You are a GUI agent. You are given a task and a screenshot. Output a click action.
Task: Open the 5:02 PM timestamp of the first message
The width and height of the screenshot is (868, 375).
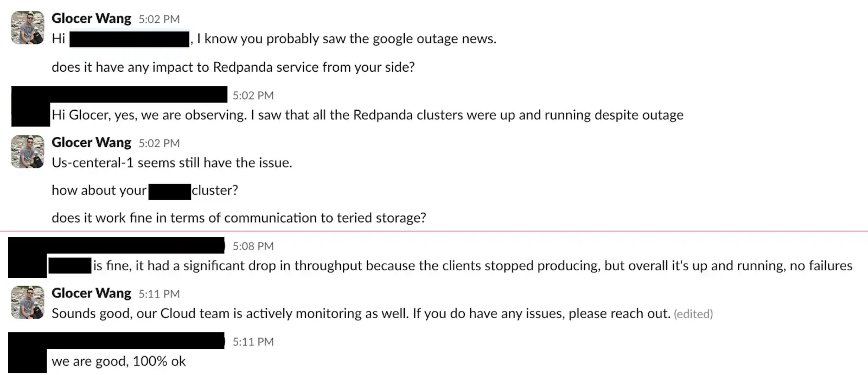pos(159,19)
